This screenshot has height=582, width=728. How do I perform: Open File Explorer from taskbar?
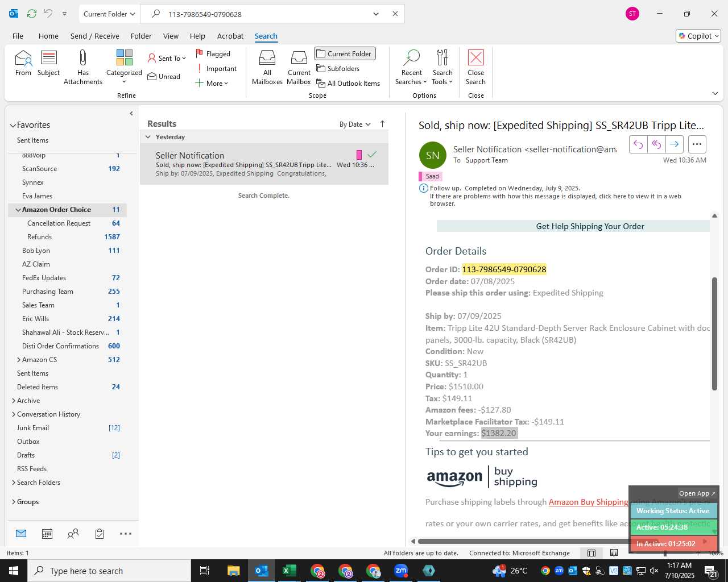[x=234, y=571]
